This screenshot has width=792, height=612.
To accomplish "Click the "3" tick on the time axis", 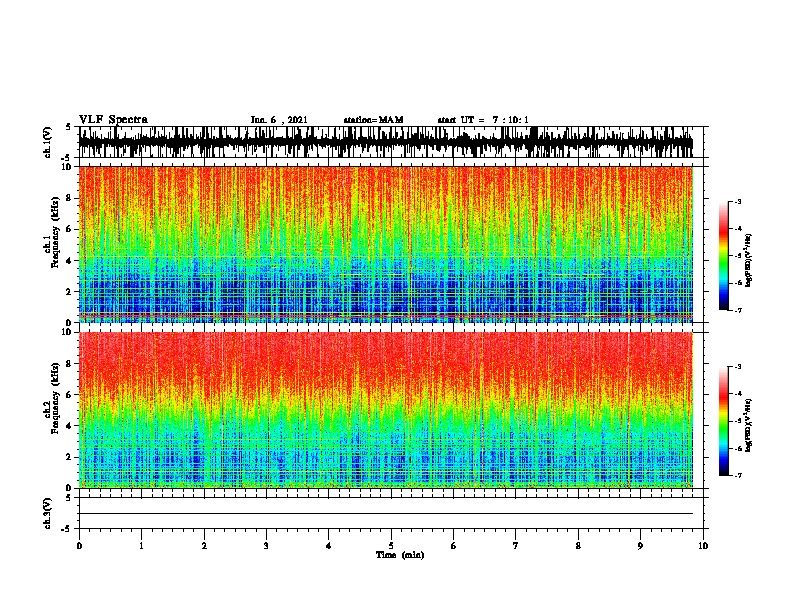I will point(266,545).
